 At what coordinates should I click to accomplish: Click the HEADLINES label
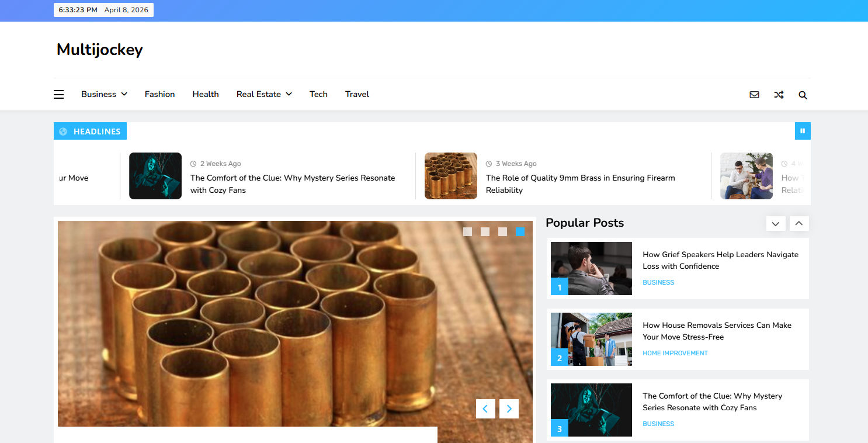(97, 131)
